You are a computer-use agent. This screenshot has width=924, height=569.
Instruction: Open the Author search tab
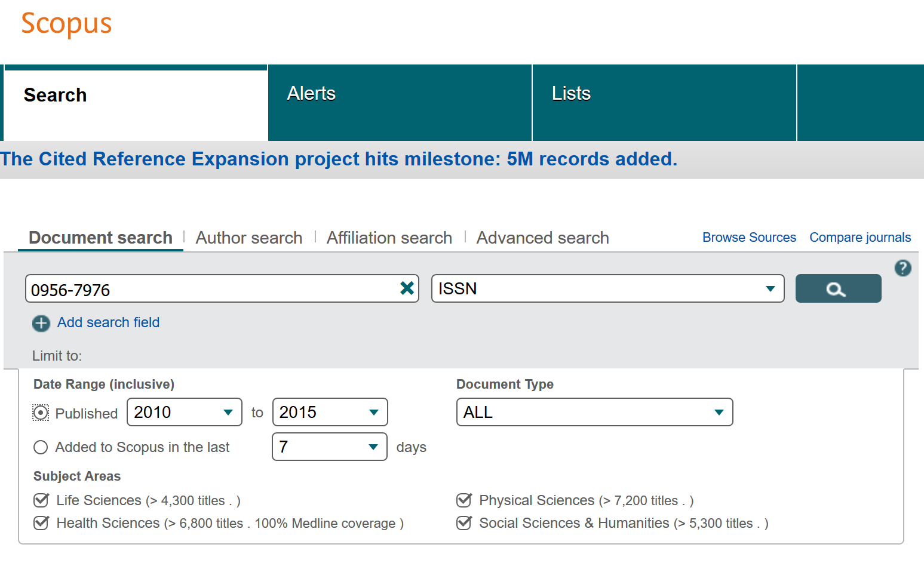point(248,238)
